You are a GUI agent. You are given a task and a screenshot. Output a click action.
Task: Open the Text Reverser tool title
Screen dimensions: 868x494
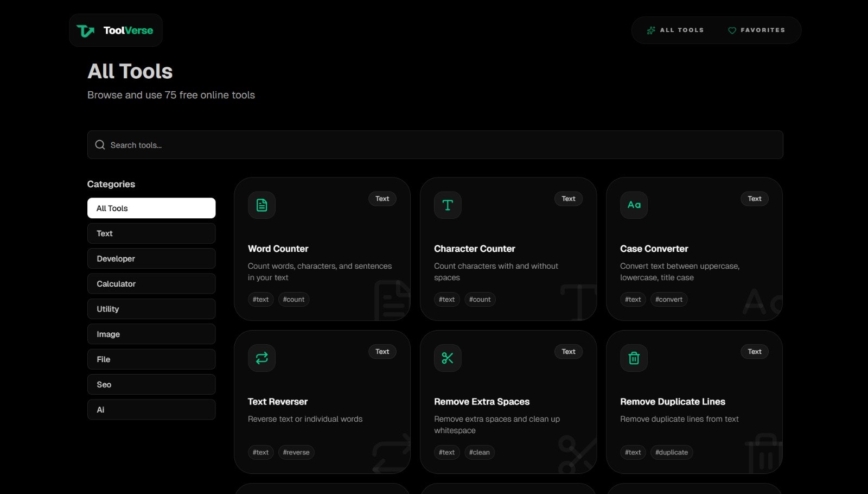(277, 402)
